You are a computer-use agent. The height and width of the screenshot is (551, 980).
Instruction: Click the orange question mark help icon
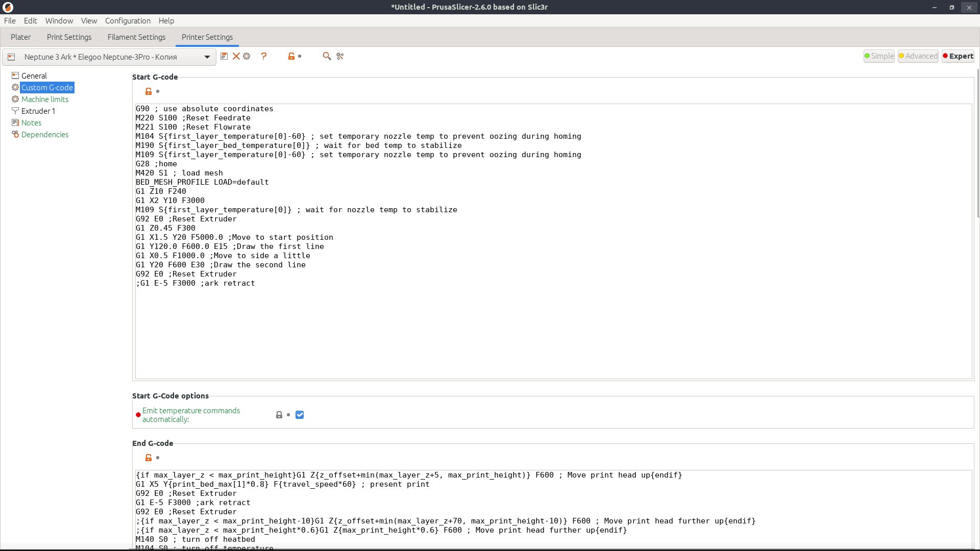(264, 56)
